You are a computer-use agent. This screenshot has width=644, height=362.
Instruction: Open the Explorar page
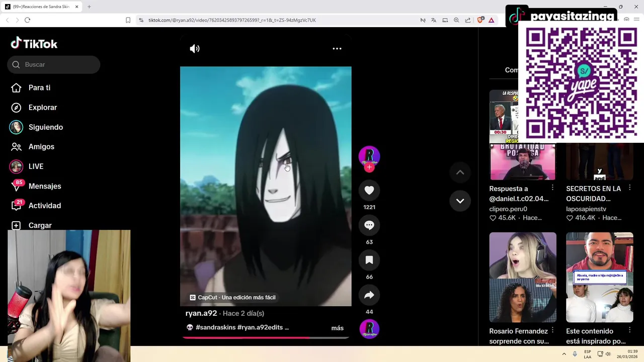click(43, 107)
